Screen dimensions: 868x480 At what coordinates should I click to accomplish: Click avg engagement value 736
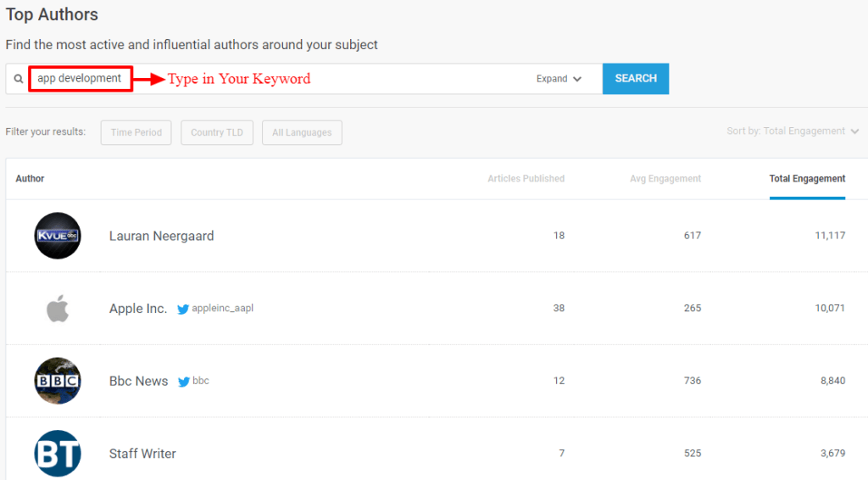[x=692, y=380]
